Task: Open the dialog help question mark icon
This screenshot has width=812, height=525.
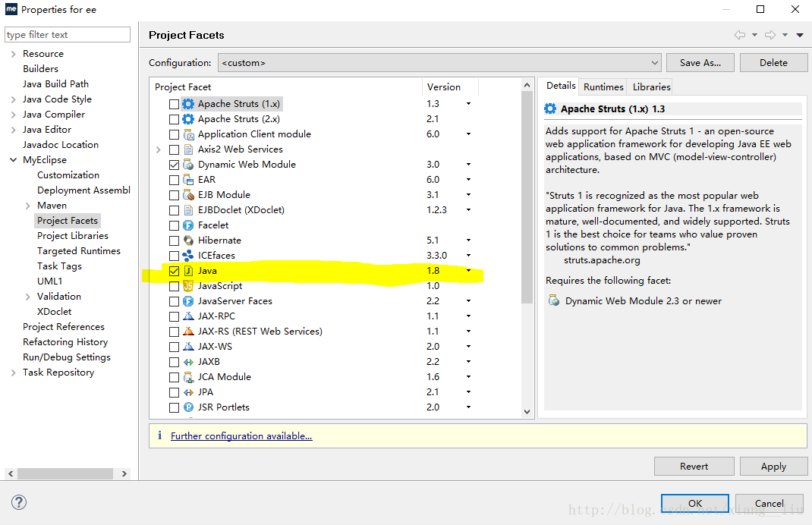Action: click(19, 502)
